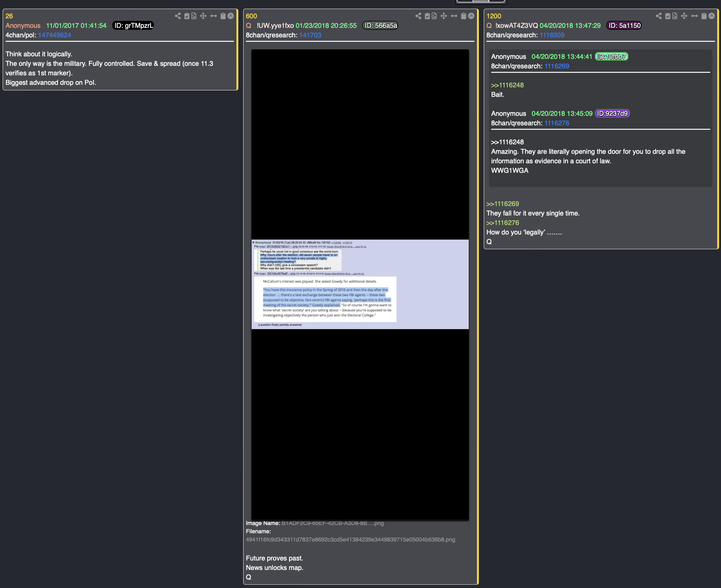Click the plain clipboard icon on post 1200

[704, 16]
